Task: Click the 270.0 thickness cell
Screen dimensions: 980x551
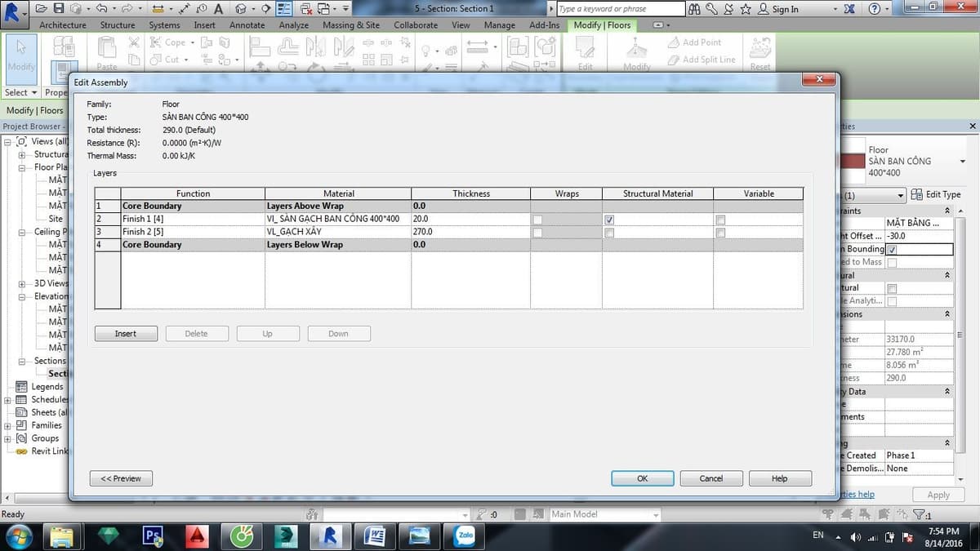Action: coord(471,232)
